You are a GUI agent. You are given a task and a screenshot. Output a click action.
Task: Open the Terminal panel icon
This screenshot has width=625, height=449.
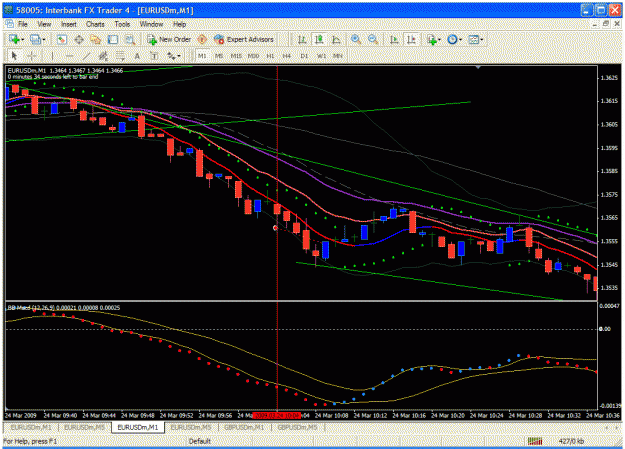(x=113, y=39)
